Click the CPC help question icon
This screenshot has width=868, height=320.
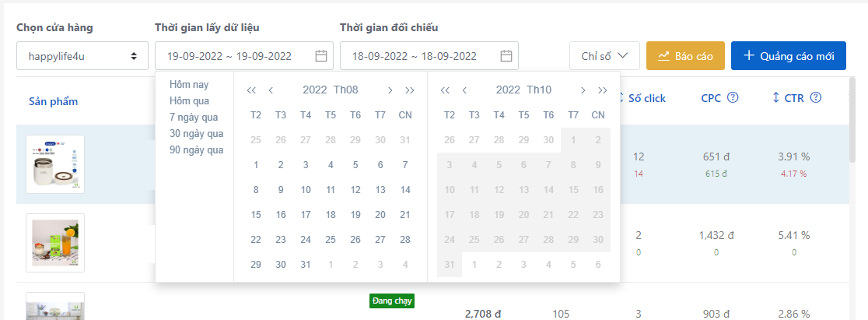733,98
